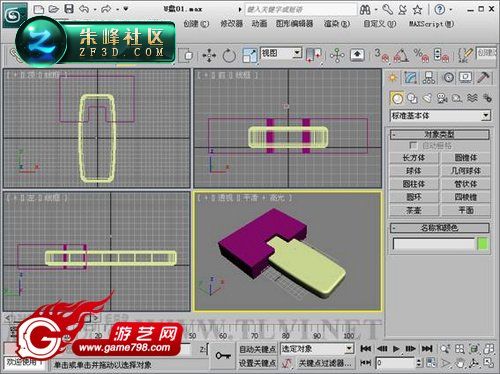Select the Cameras category icon
This screenshot has width=500, height=374.
pyautogui.click(x=442, y=98)
